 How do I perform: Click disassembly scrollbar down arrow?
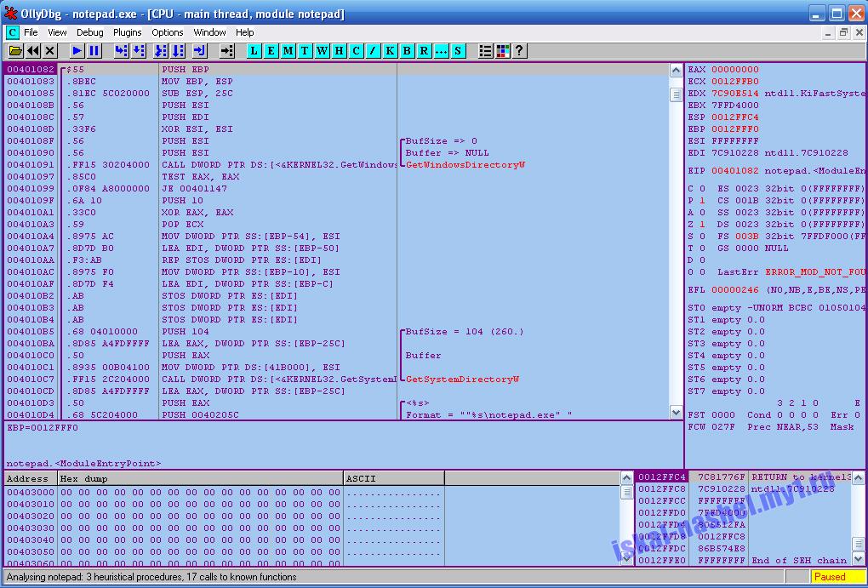(676, 413)
